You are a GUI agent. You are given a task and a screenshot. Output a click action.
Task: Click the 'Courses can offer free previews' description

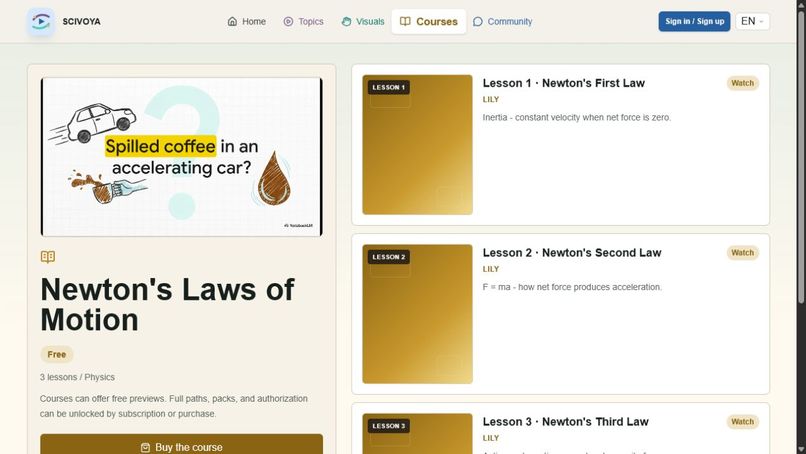pyautogui.click(x=174, y=406)
